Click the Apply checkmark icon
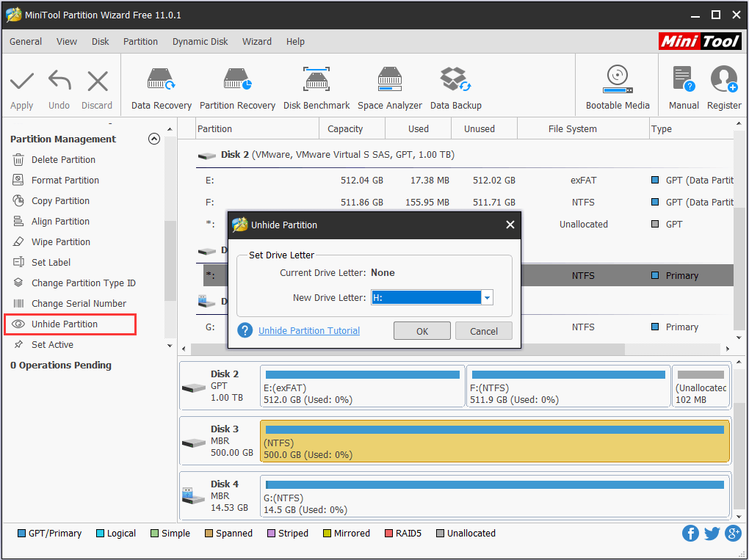749x560 pixels. tap(22, 81)
